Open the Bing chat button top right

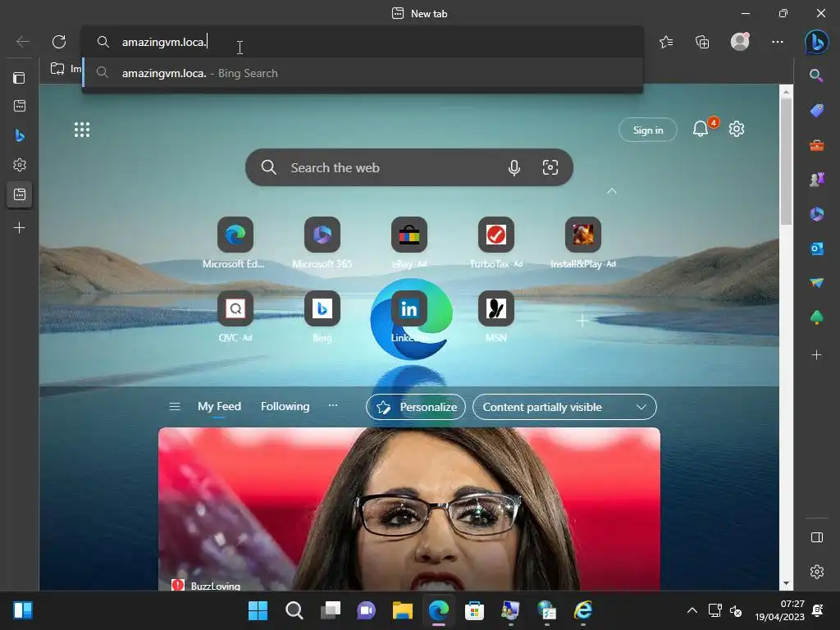816,42
